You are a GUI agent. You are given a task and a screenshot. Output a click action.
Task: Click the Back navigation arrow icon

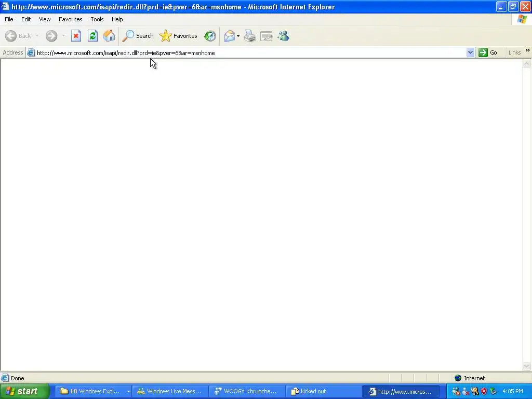[10, 36]
